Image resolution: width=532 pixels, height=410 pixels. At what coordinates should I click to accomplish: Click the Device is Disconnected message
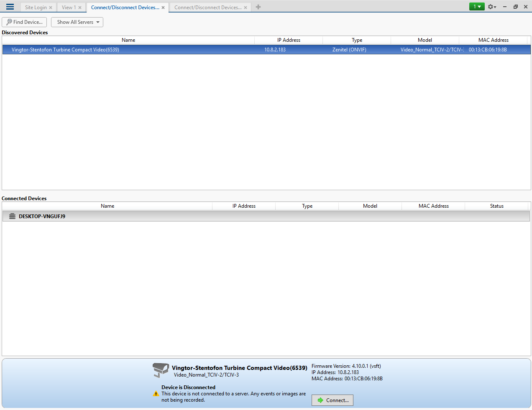tap(189, 387)
